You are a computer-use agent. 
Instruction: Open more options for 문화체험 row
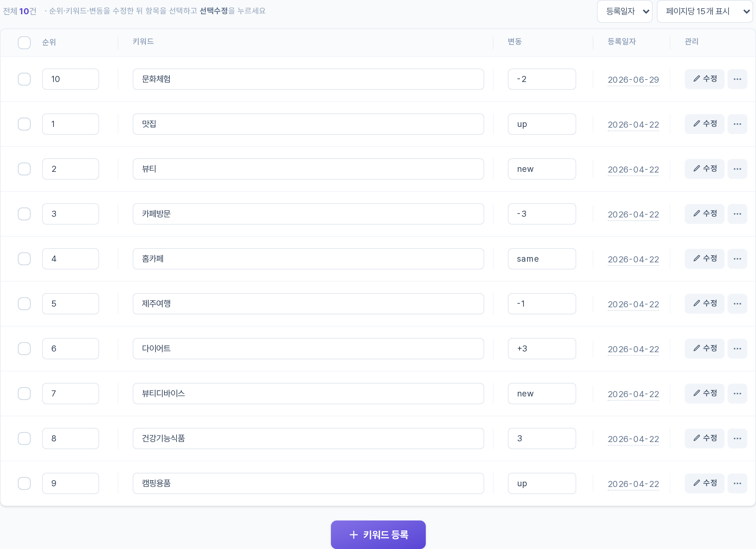(737, 79)
